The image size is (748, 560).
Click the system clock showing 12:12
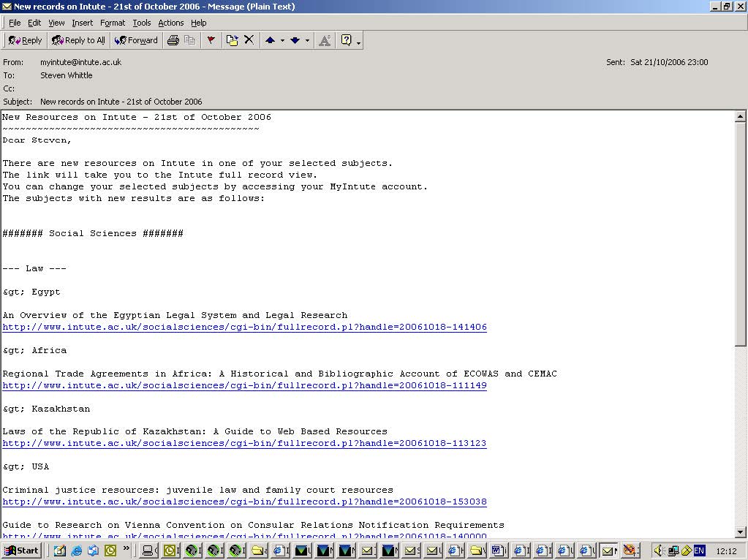click(726, 551)
